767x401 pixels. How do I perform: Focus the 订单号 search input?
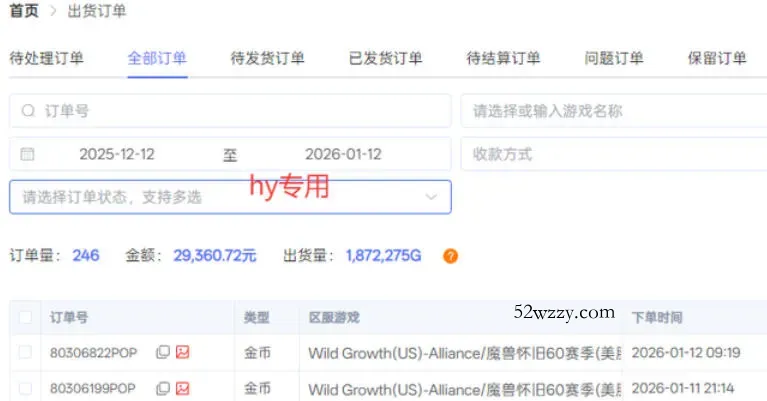click(230, 111)
